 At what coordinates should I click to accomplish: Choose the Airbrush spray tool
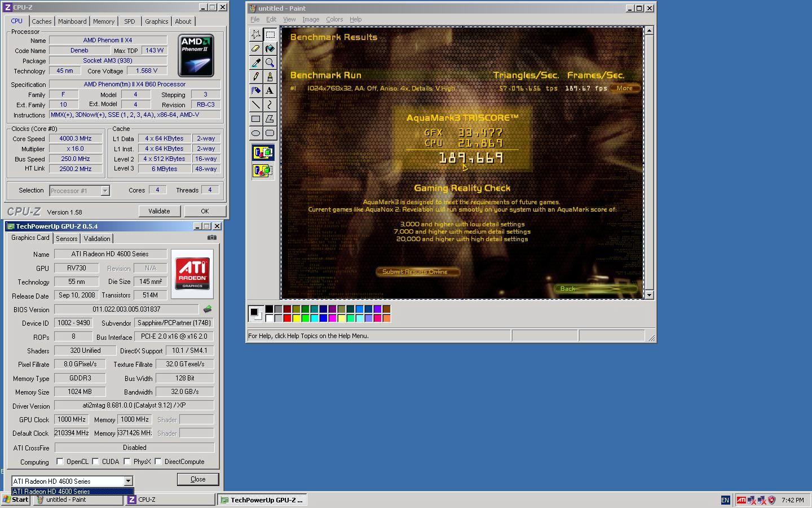click(x=256, y=91)
